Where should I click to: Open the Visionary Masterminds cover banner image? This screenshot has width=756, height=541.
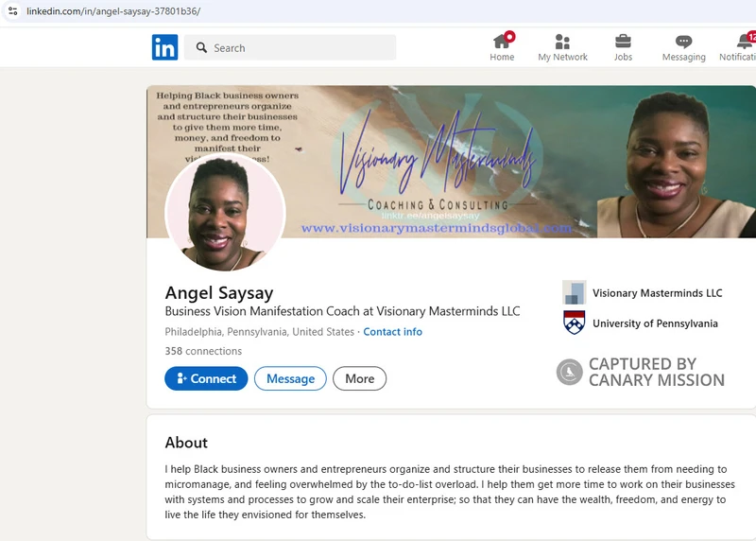click(451, 162)
